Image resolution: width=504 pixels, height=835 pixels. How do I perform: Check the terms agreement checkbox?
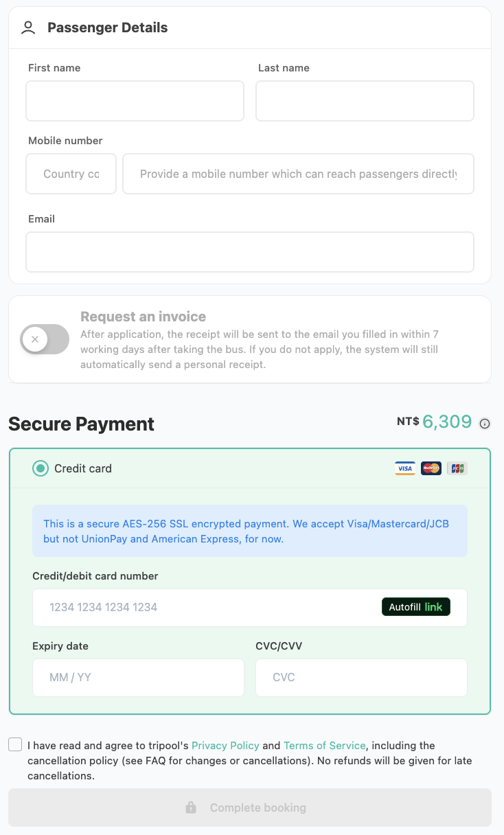coord(15,745)
